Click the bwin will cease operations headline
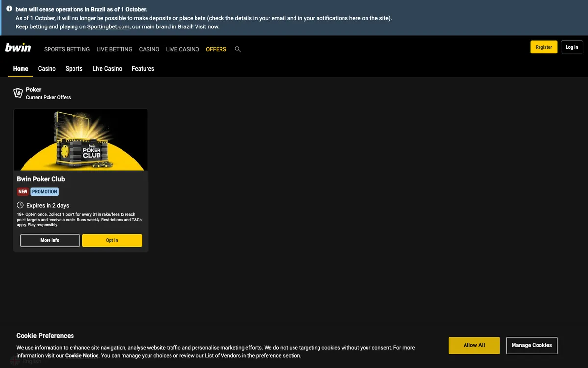The height and width of the screenshot is (368, 588). (x=81, y=9)
